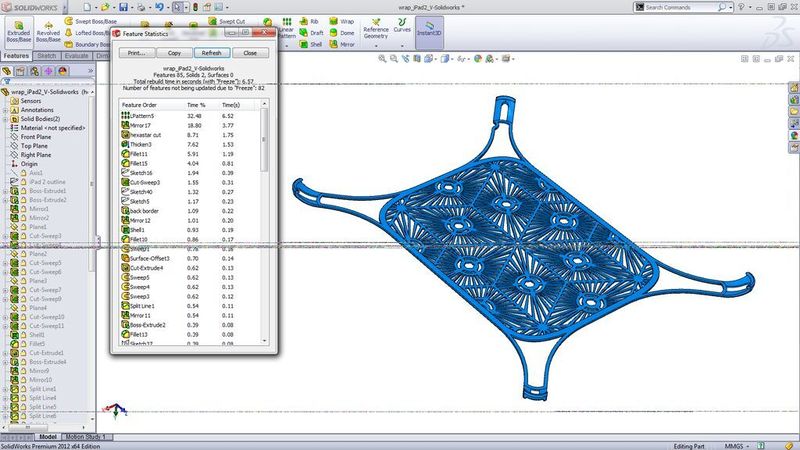The height and width of the screenshot is (450, 800).
Task: Zoom to fit in the view toolbar
Action: coord(382,59)
